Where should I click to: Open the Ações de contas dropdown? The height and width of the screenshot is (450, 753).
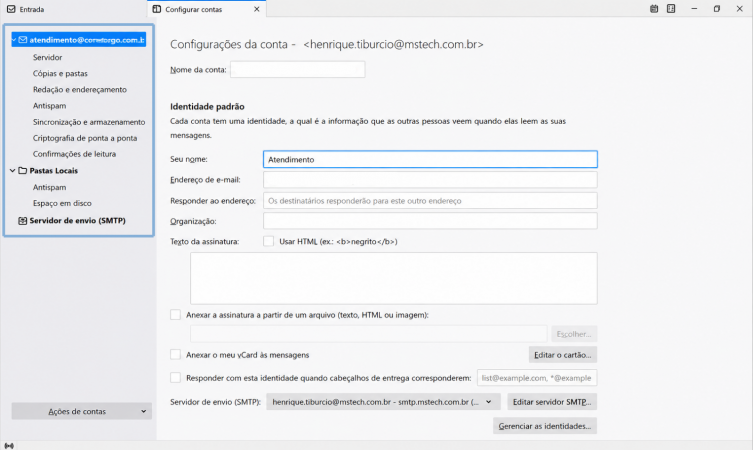(82, 411)
